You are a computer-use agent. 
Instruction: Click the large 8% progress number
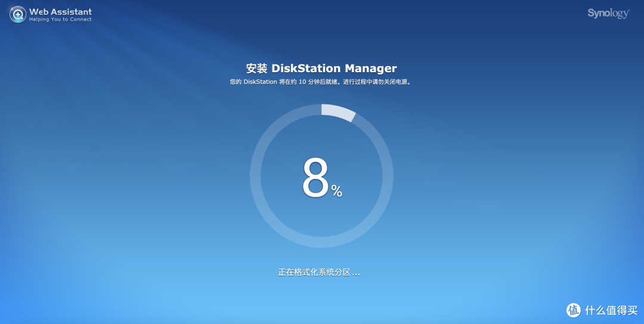click(322, 179)
